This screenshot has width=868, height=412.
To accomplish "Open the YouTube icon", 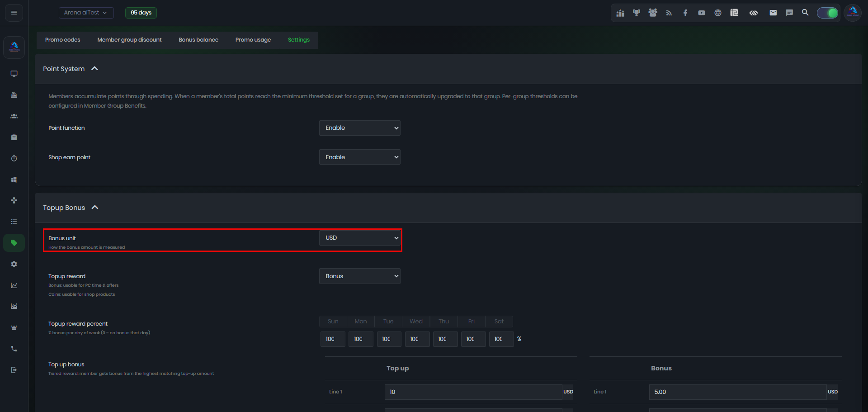I will click(702, 13).
